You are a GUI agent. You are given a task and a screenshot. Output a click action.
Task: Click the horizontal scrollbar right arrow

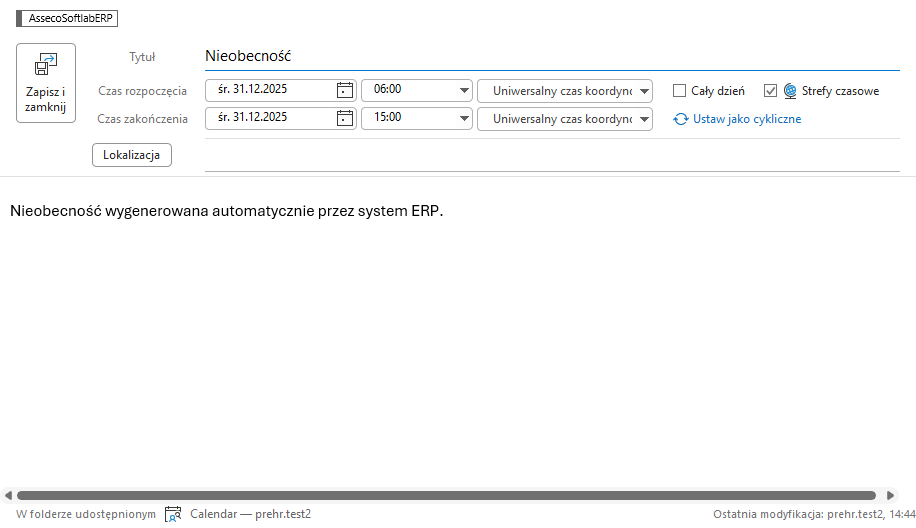[890, 495]
